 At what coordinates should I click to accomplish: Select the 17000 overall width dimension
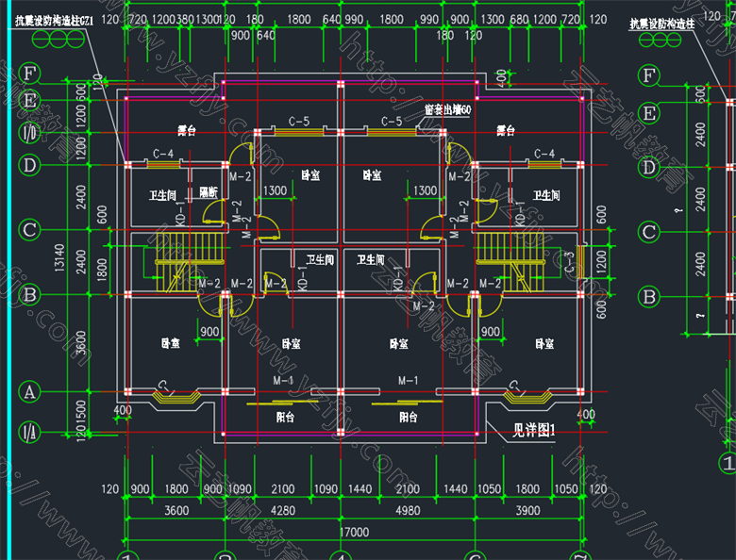click(x=354, y=533)
